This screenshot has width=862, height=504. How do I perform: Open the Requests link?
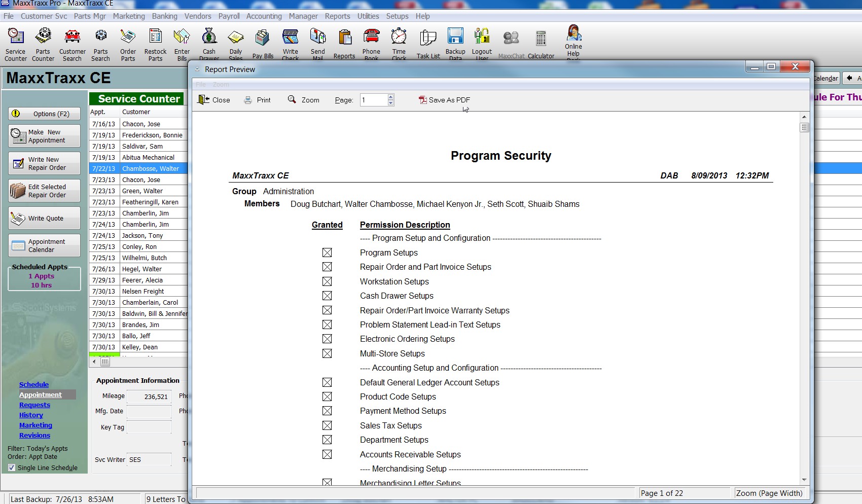(x=34, y=405)
